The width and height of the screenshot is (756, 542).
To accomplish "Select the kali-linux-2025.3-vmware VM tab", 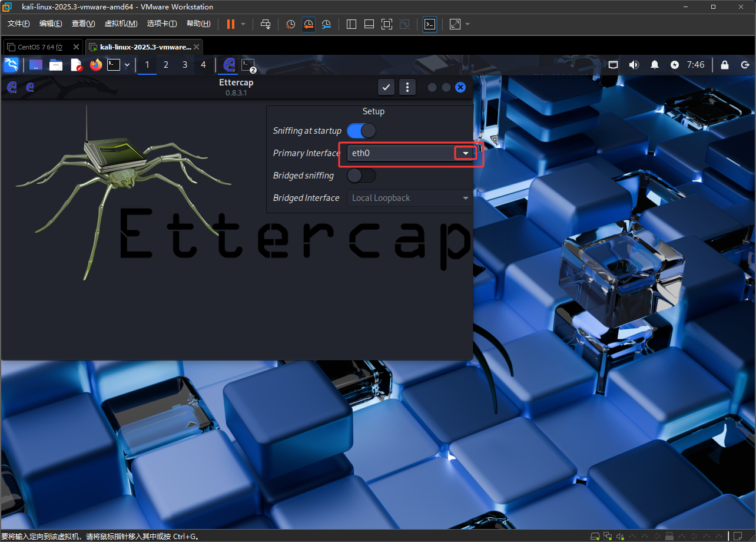I will click(x=144, y=47).
